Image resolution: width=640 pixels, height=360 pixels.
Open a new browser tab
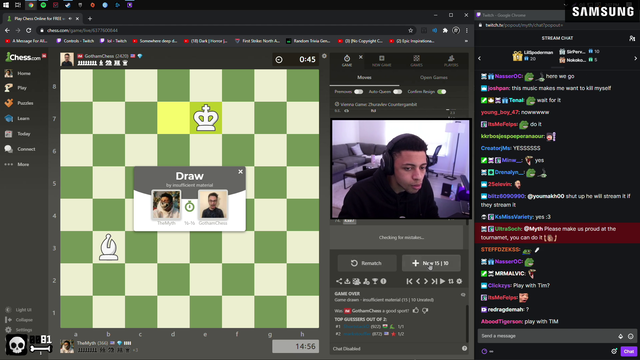90,18
